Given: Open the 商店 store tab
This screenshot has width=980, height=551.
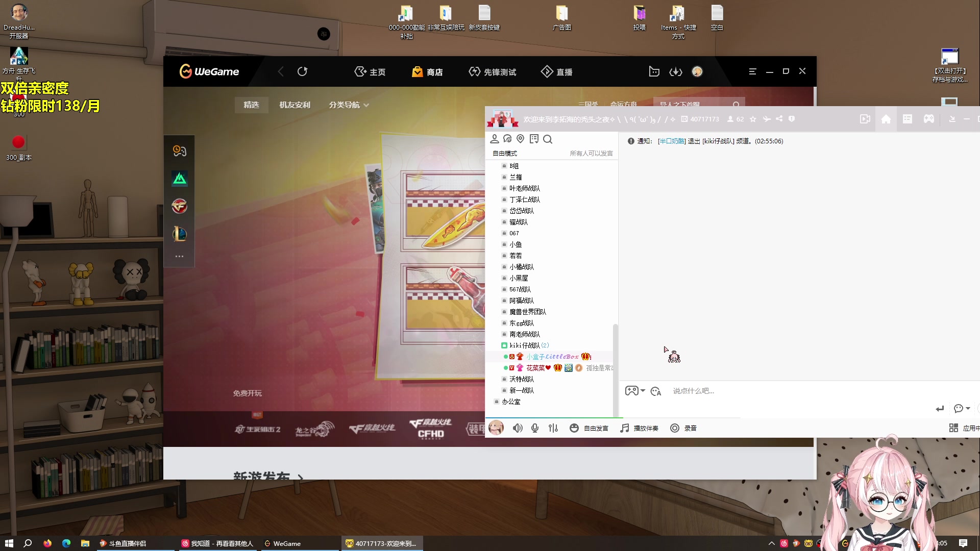Looking at the screenshot, I should [x=427, y=71].
